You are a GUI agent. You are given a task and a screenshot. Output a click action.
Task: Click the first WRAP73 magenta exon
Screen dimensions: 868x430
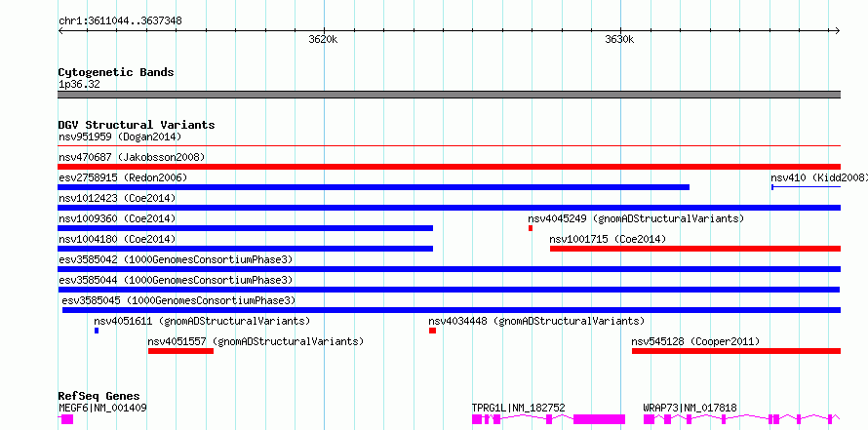[649, 419]
